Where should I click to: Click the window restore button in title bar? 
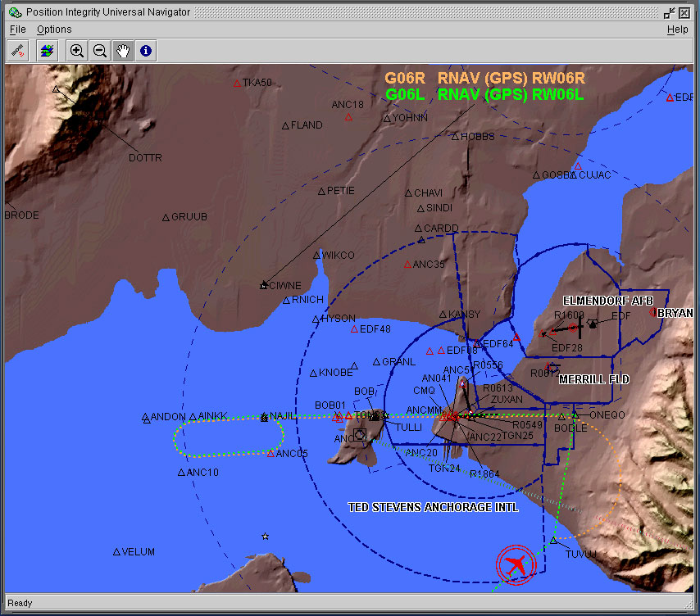(669, 13)
